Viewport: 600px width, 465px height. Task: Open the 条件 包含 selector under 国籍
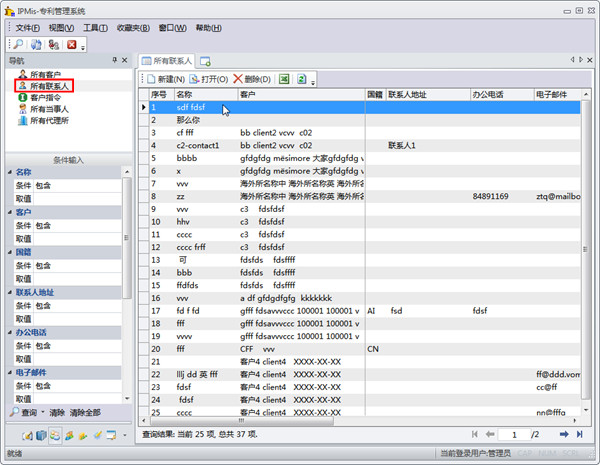click(77, 266)
